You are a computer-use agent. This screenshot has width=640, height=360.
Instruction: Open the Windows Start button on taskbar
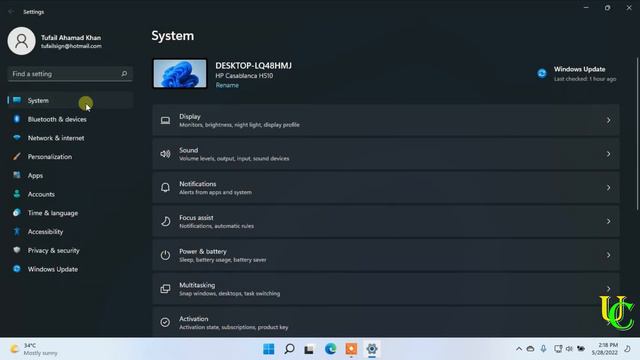269,349
